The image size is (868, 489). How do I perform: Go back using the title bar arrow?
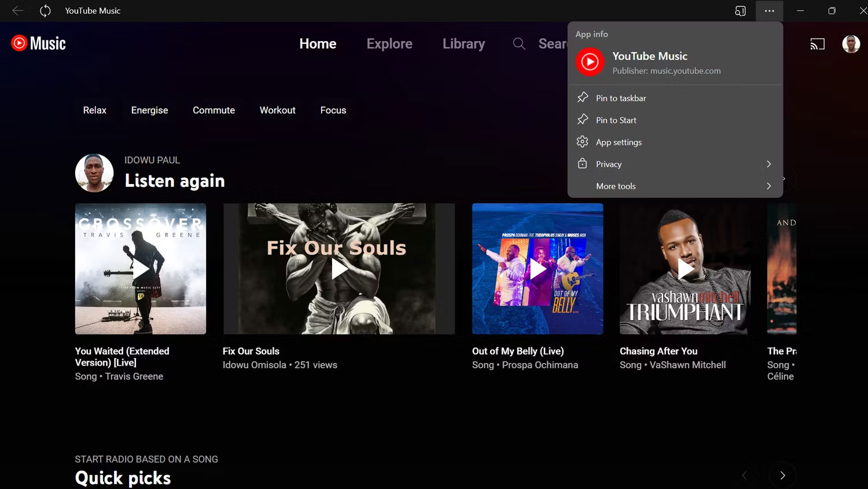[x=17, y=10]
